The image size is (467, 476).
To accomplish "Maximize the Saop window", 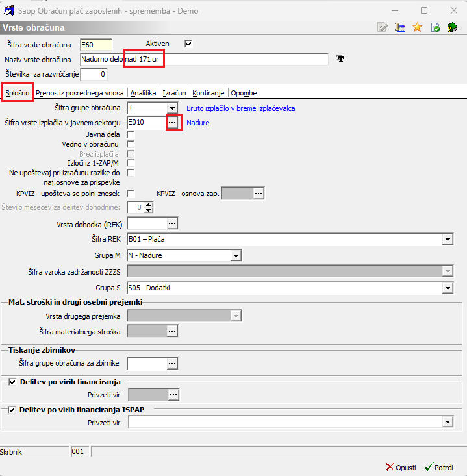I will (424, 10).
